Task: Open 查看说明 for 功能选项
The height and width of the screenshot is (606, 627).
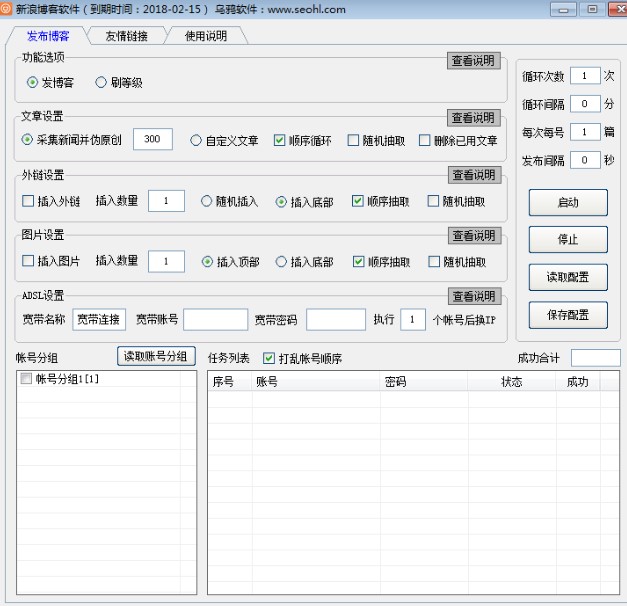Action: point(472,61)
